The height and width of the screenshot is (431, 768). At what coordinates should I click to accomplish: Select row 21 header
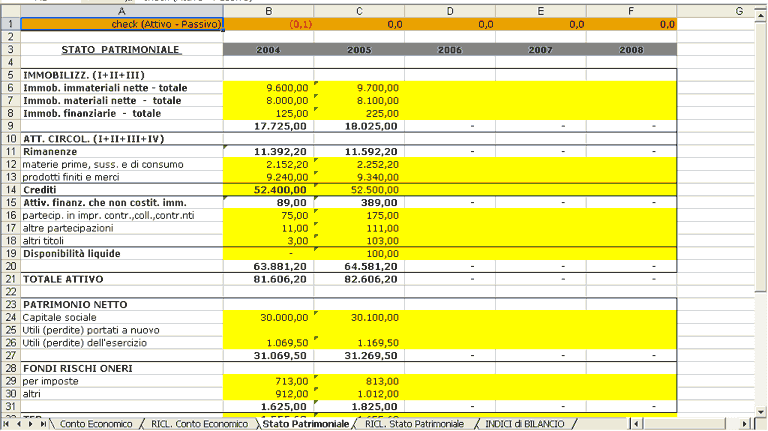point(10,279)
